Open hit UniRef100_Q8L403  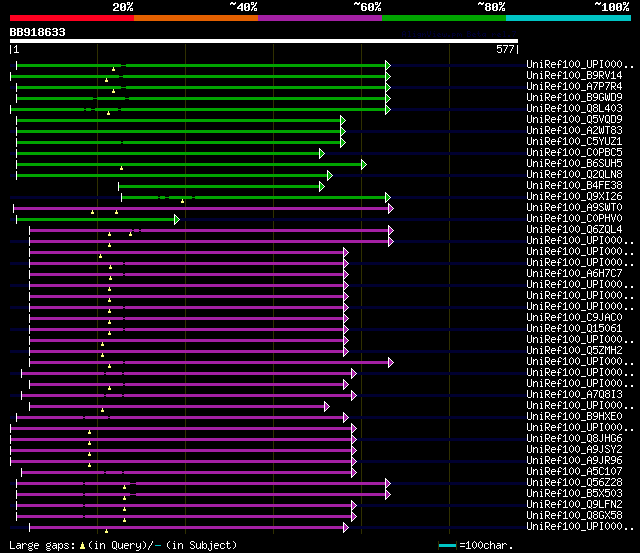tap(574, 108)
